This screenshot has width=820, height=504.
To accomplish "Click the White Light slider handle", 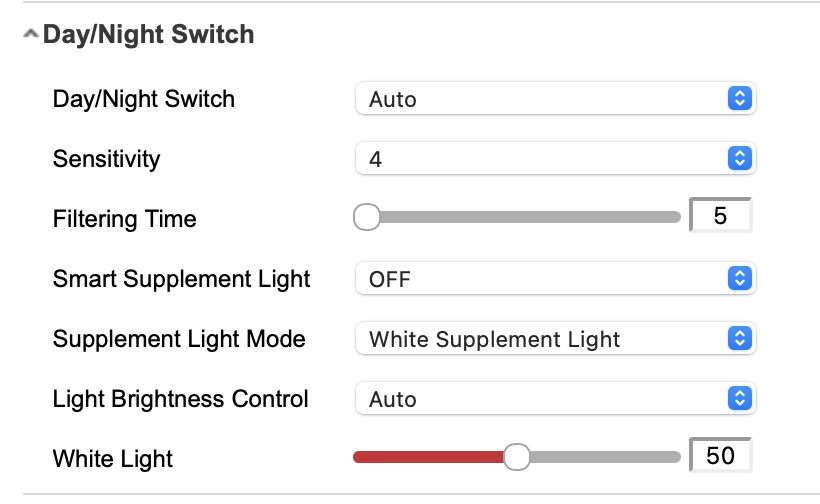I will (516, 457).
